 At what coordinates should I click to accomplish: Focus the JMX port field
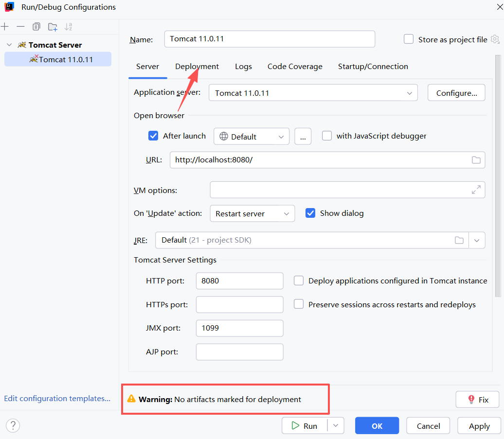(x=239, y=328)
